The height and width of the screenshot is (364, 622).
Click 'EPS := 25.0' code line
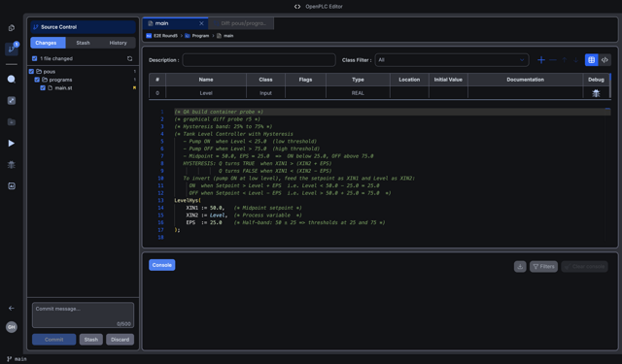tap(204, 222)
